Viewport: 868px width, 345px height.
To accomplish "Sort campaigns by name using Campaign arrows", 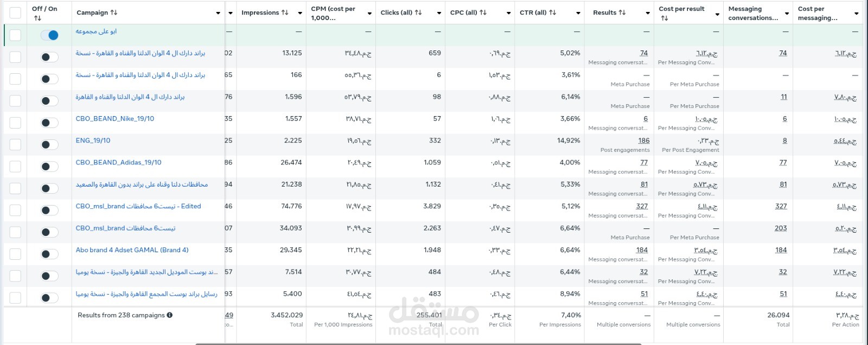I will pyautogui.click(x=113, y=12).
